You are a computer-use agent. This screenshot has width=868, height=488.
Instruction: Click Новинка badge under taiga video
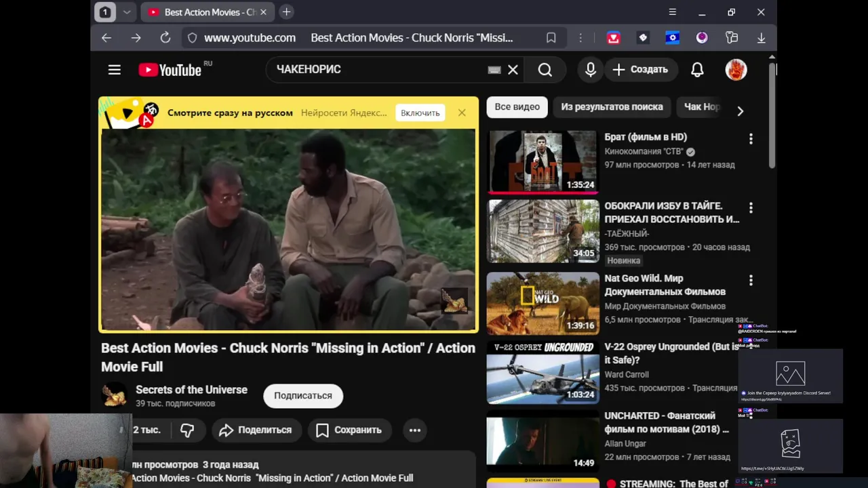click(x=624, y=260)
